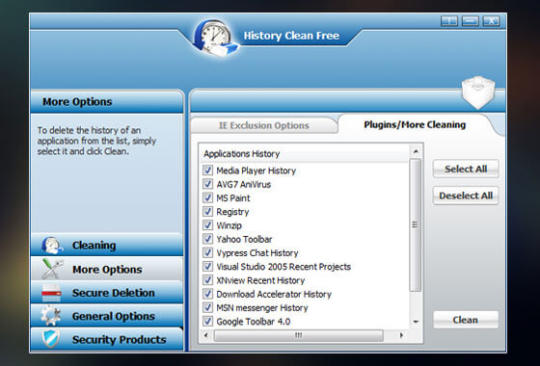This screenshot has width=540, height=366.
Task: Click the window minimize button
Action: point(470,21)
